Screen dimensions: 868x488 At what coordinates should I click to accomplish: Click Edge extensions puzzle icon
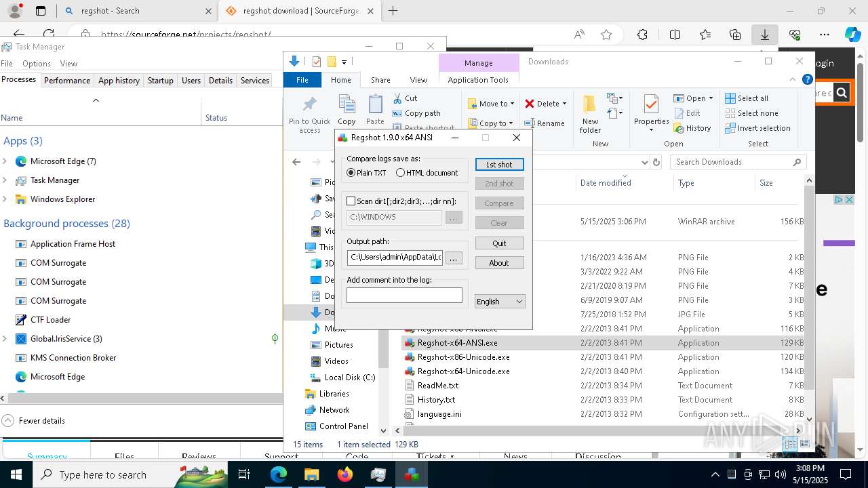click(643, 35)
